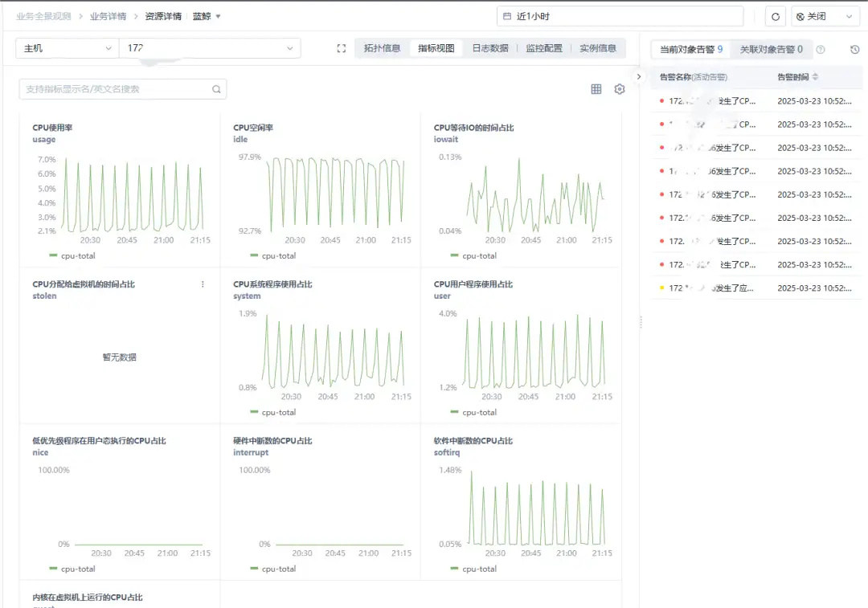Switch charts to grid layout icon
Viewport: 868px width, 608px height.
point(596,89)
